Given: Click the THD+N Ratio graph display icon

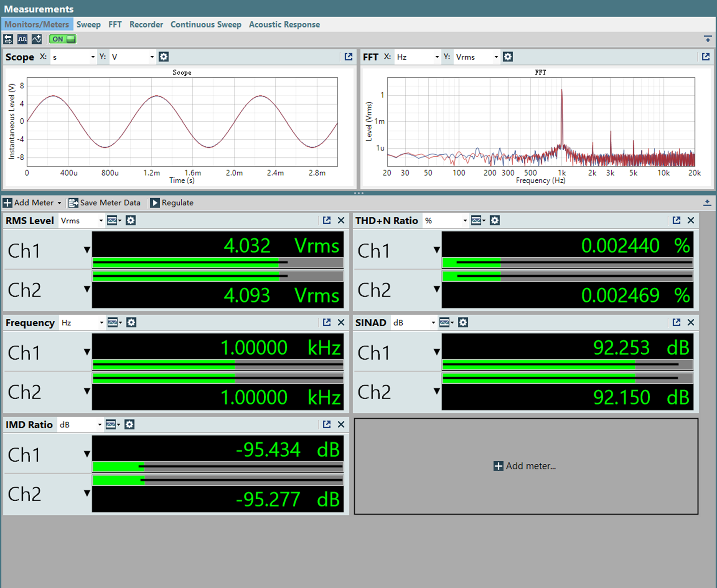Looking at the screenshot, I should [477, 221].
